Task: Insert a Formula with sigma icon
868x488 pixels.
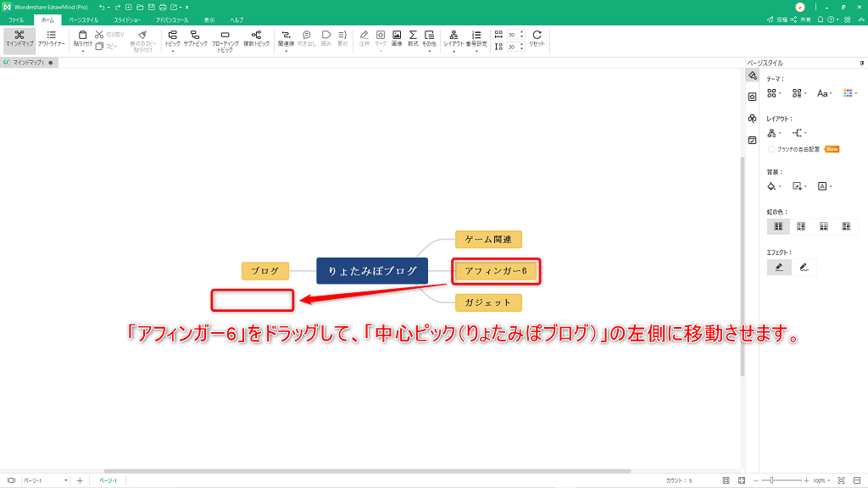Action: (413, 39)
